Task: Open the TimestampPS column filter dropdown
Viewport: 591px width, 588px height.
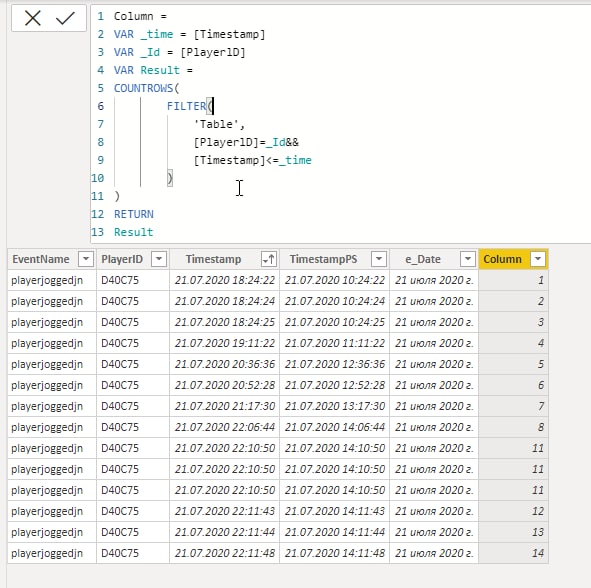Action: coord(379,259)
